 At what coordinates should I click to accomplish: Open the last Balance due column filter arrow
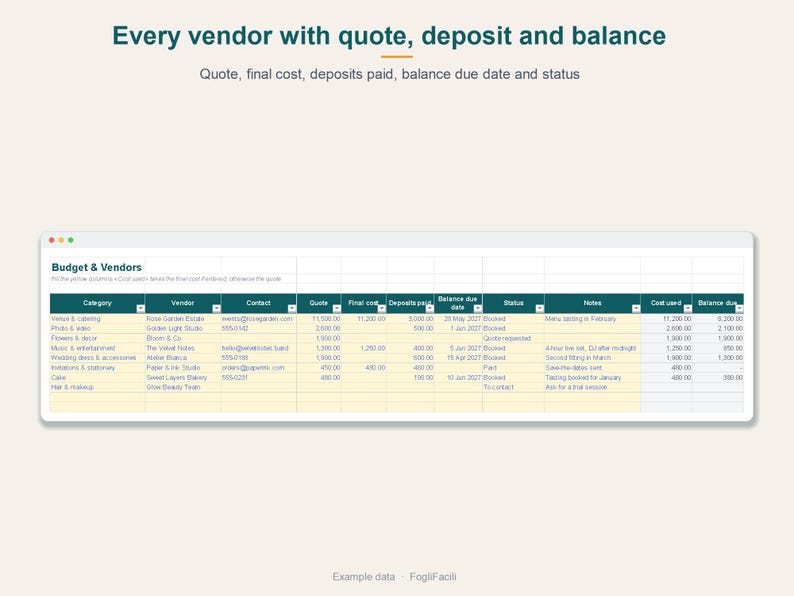coord(739,309)
